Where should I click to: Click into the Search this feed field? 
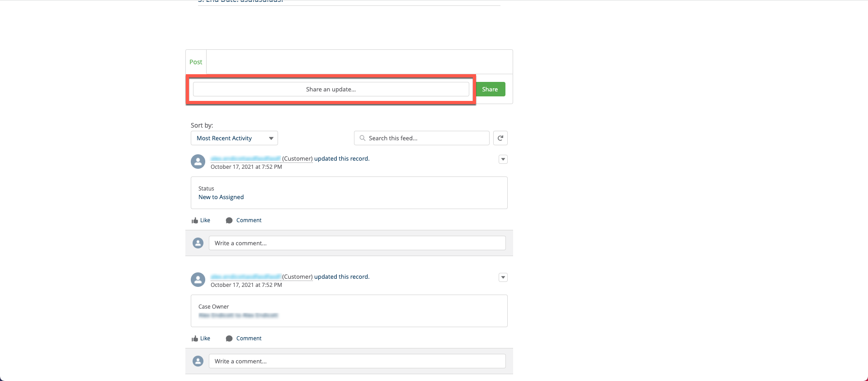coord(425,138)
